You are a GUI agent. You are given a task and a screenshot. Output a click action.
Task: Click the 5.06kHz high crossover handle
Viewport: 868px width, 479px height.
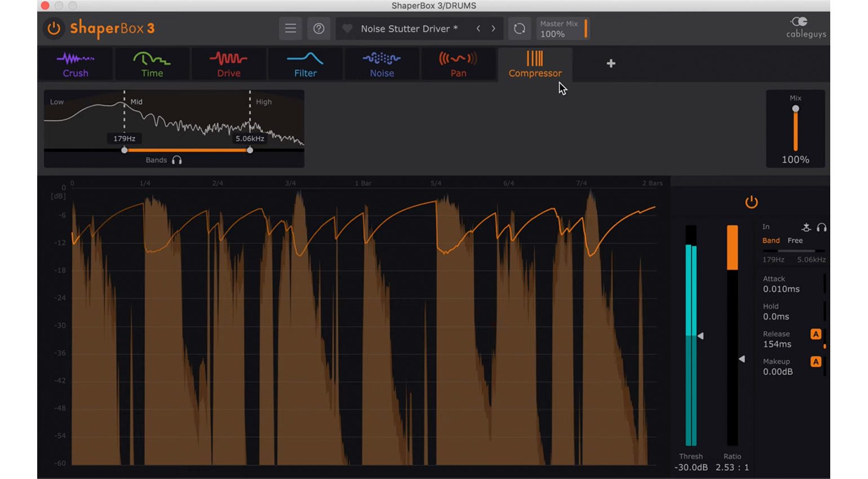point(250,150)
